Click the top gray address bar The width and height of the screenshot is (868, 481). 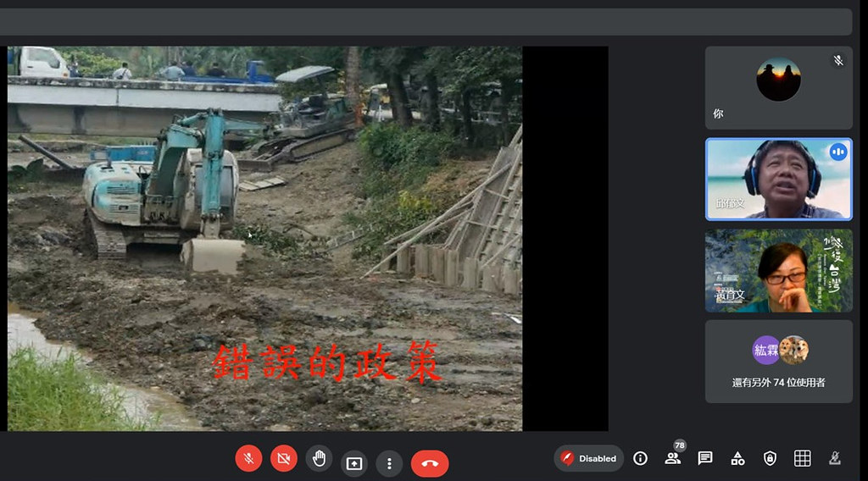point(426,21)
